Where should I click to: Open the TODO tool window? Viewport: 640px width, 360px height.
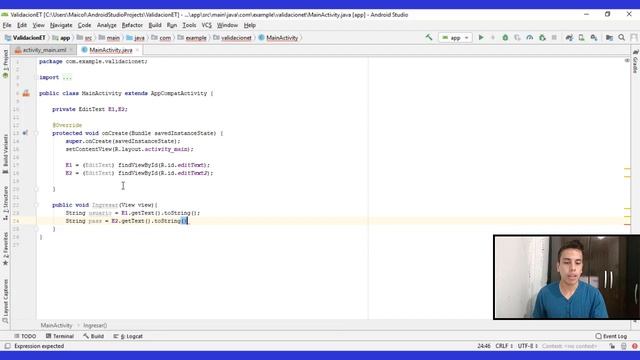[x=25, y=336]
